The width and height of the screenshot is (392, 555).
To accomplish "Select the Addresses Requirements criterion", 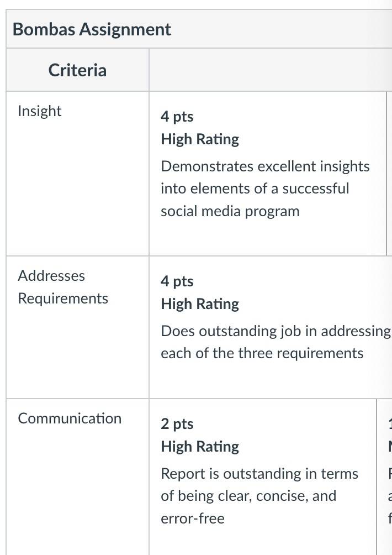I will point(63,287).
